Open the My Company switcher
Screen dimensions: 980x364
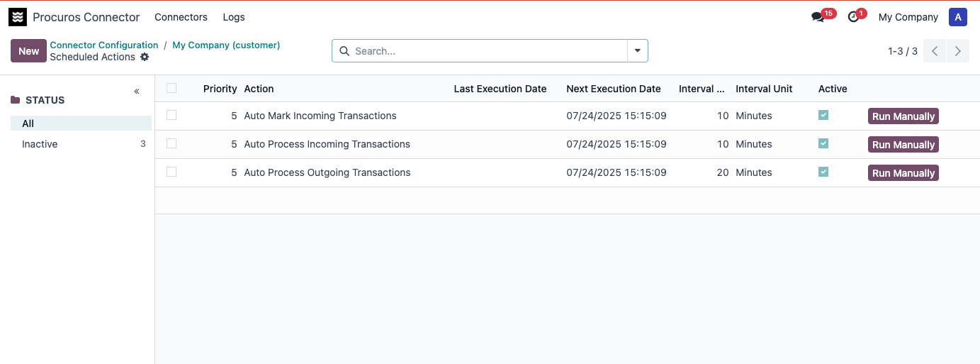908,17
